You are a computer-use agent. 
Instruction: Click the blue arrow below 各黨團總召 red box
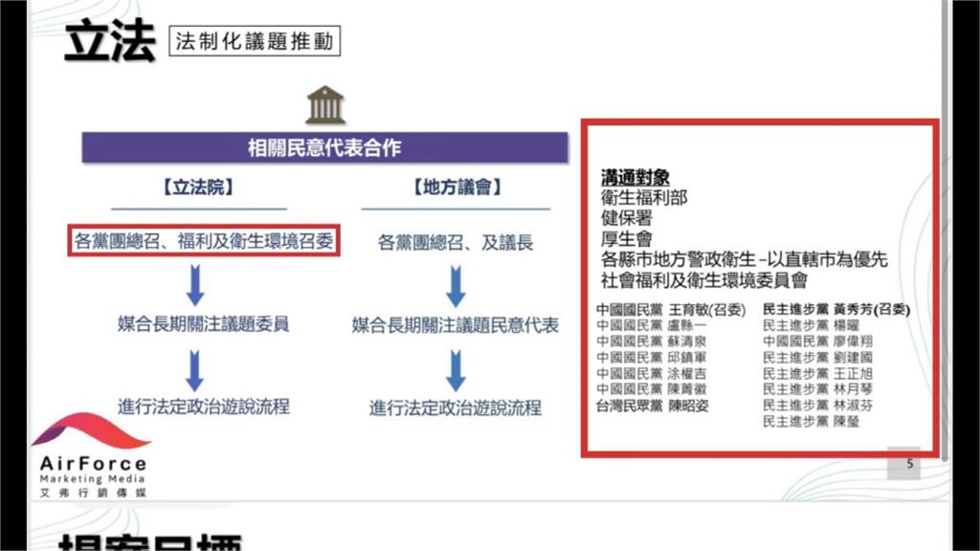coord(196,281)
